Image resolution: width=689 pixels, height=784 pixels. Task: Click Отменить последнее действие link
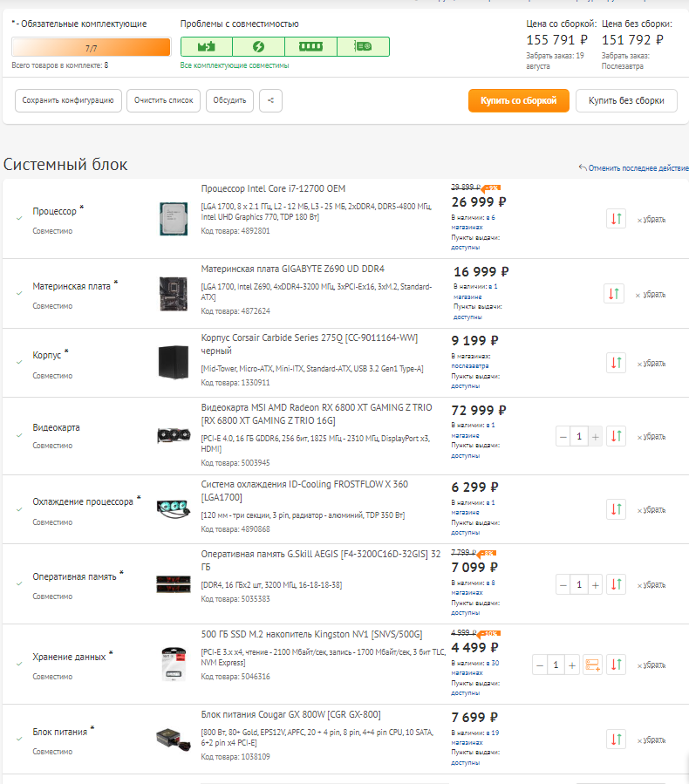pyautogui.click(x=633, y=168)
